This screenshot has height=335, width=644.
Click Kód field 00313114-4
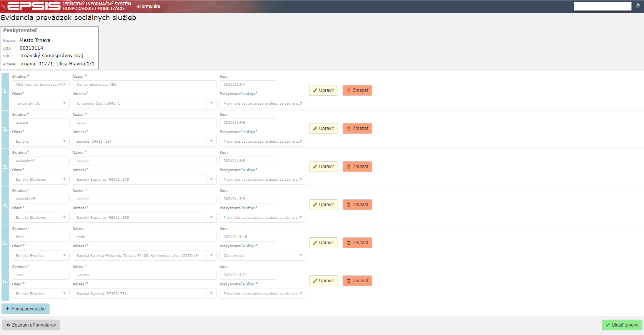click(248, 85)
